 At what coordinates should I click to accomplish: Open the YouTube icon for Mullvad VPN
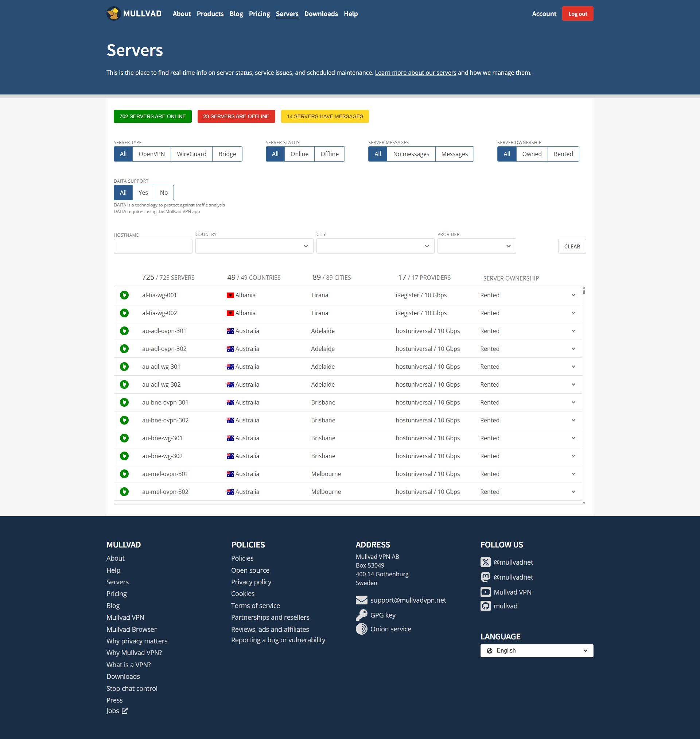(485, 592)
